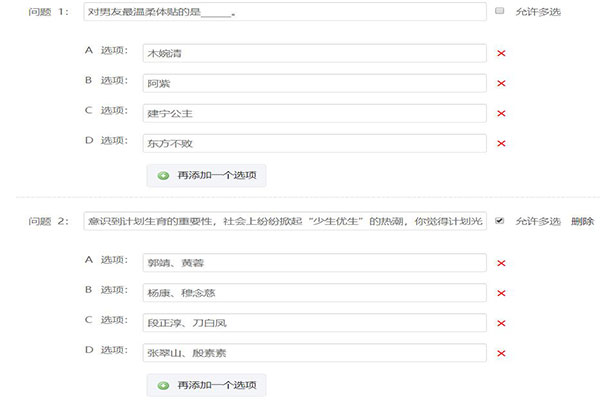600x400 pixels.
Task: Focus the question 1 title input field
Action: click(285, 12)
